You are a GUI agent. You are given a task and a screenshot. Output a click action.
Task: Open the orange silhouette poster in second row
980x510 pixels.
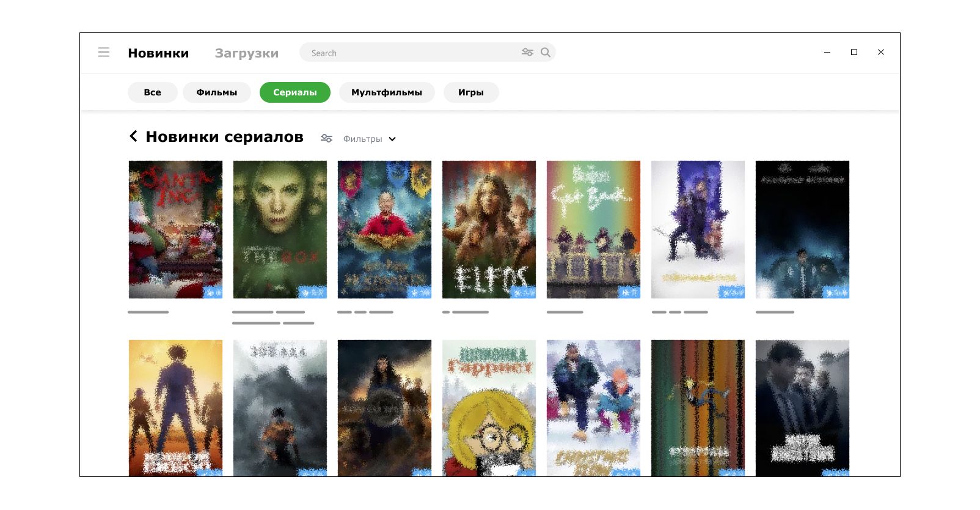[176, 408]
